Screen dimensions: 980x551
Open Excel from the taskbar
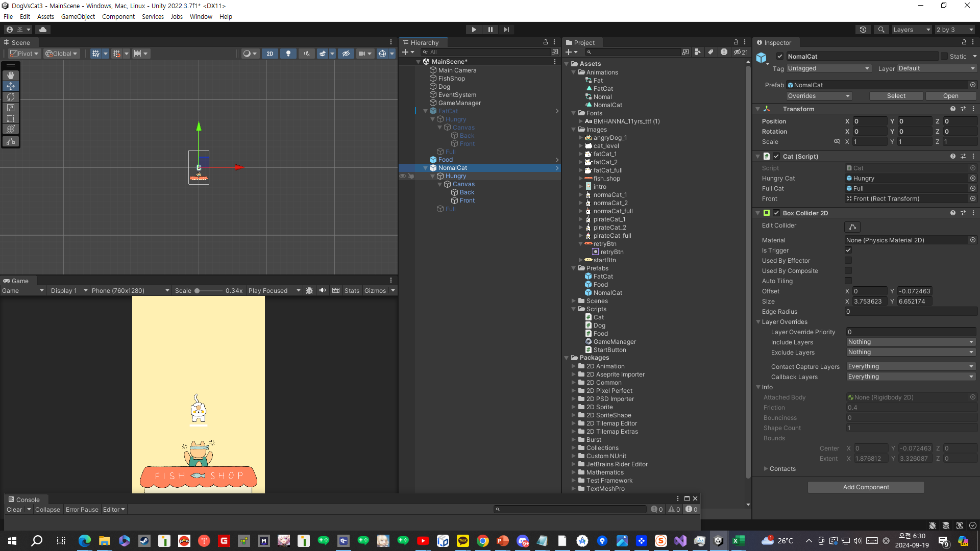[738, 541]
